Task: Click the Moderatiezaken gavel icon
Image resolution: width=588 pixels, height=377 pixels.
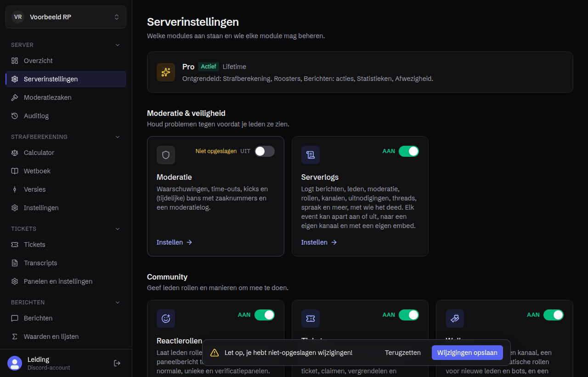Action: [15, 97]
